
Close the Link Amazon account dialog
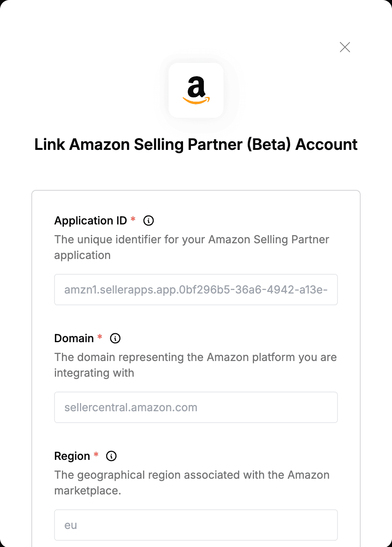345,47
